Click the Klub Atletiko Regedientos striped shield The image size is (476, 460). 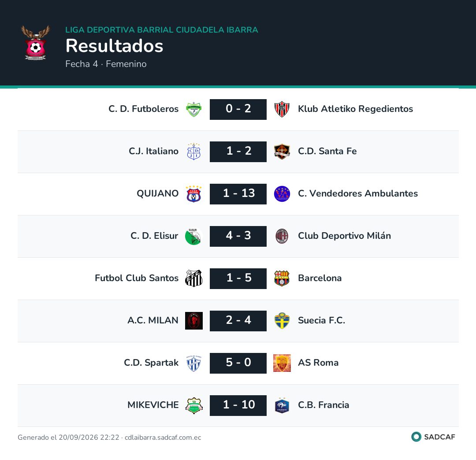[282, 109]
